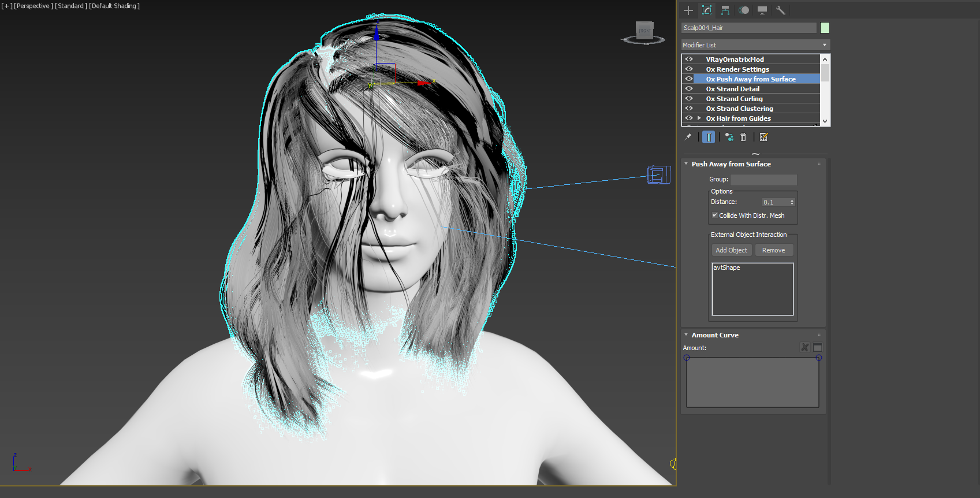Toggle visibility of Ox Strand Curling
The height and width of the screenshot is (498, 980).
pos(689,98)
